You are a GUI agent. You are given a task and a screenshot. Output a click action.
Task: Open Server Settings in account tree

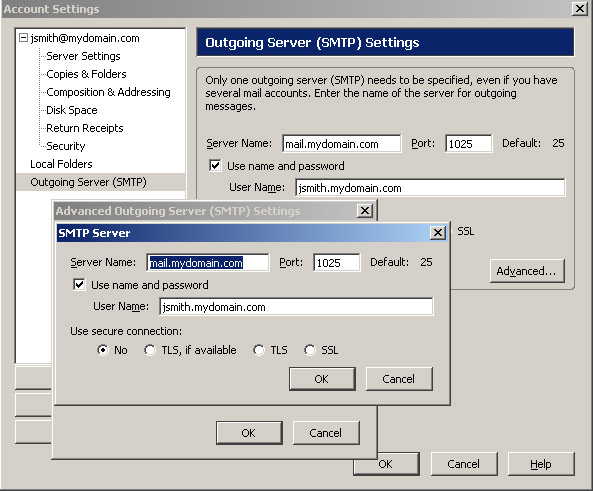83,56
